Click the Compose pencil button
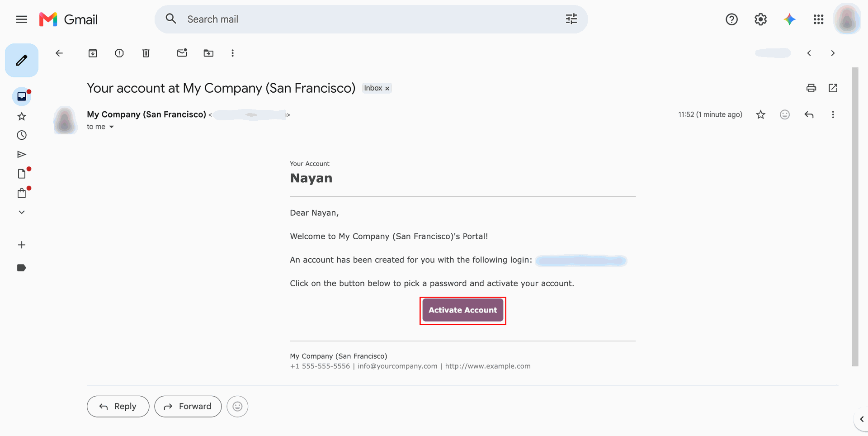Image resolution: width=868 pixels, height=436 pixels. (22, 60)
